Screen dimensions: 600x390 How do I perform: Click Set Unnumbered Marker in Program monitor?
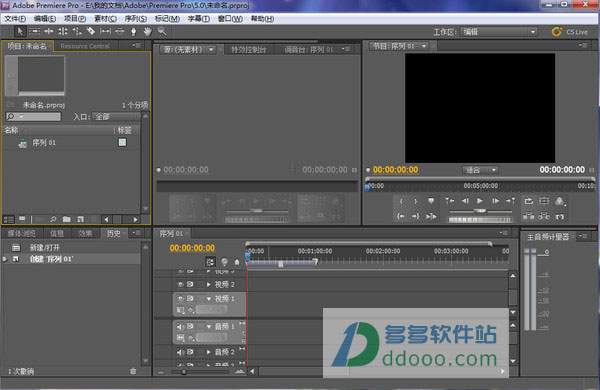(431, 201)
